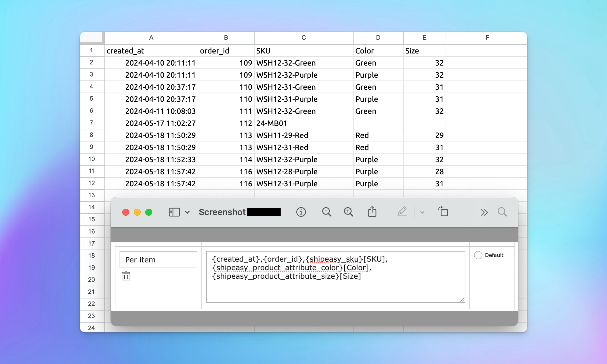The height and width of the screenshot is (364, 607).
Task: Click the order_id header cell
Action: [x=226, y=51]
